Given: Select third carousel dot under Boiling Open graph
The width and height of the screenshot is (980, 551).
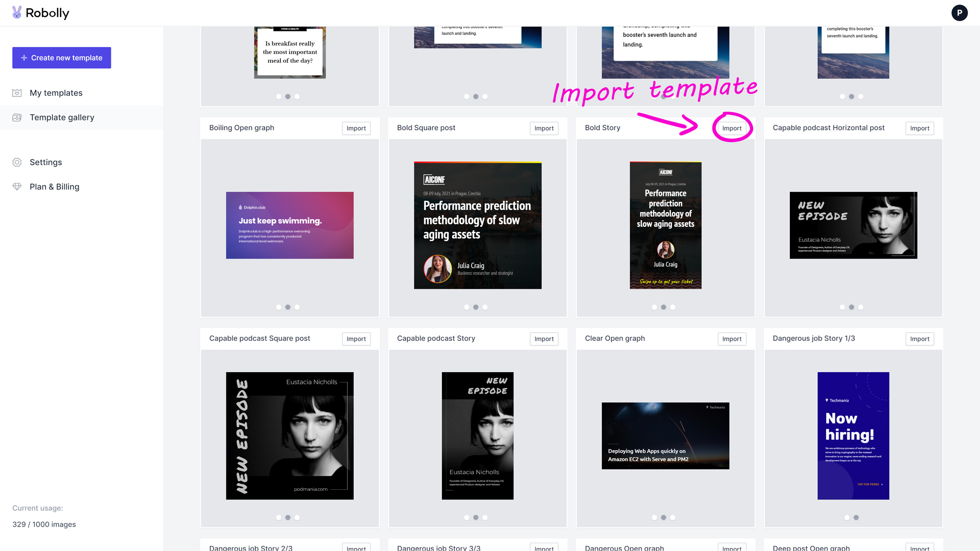Looking at the screenshot, I should 297,307.
